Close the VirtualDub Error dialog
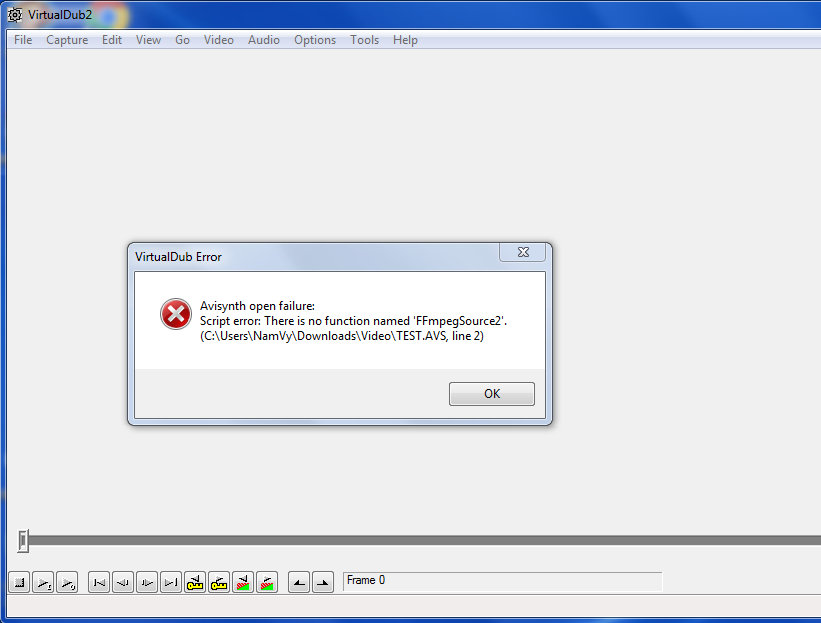Viewport: 821px width, 623px height. 523,252
